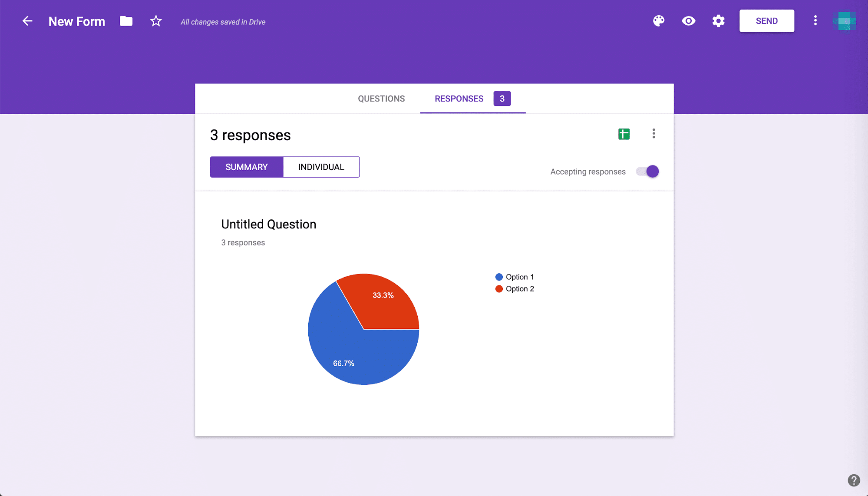
Task: Click the folder icon for form
Action: [x=126, y=21]
